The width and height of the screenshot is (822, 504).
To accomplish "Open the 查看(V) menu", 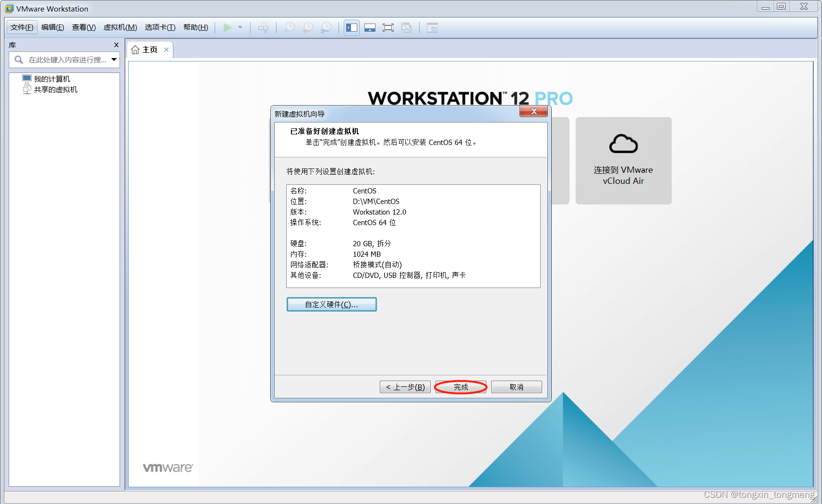I will 84,27.
